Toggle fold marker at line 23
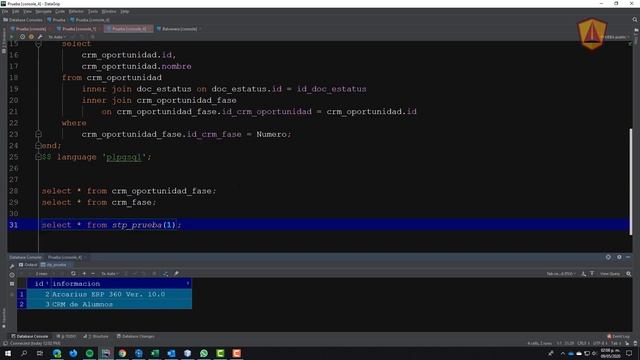 click(x=38, y=134)
